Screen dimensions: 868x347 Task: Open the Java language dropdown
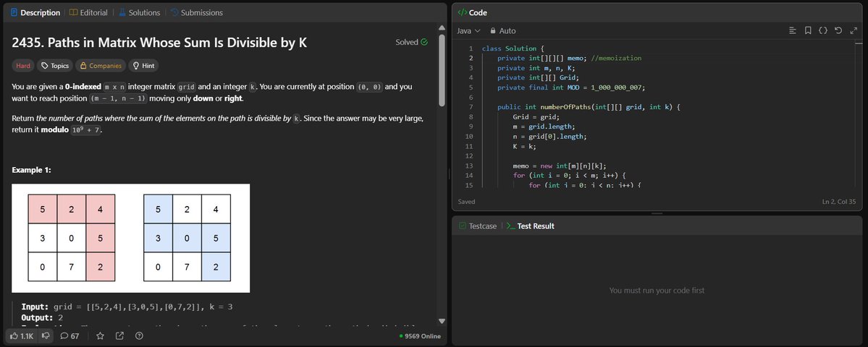(x=468, y=31)
